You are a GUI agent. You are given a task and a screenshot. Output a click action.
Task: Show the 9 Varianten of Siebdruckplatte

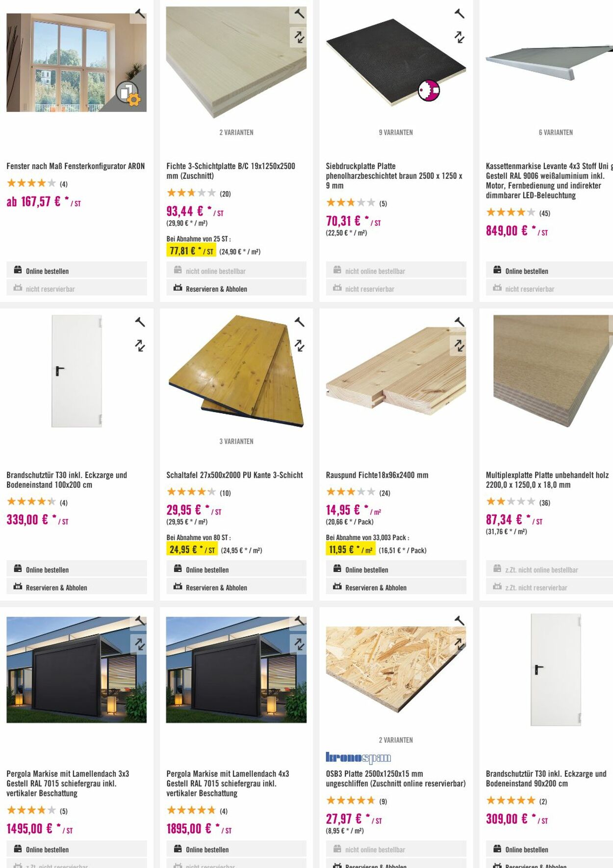tap(396, 132)
